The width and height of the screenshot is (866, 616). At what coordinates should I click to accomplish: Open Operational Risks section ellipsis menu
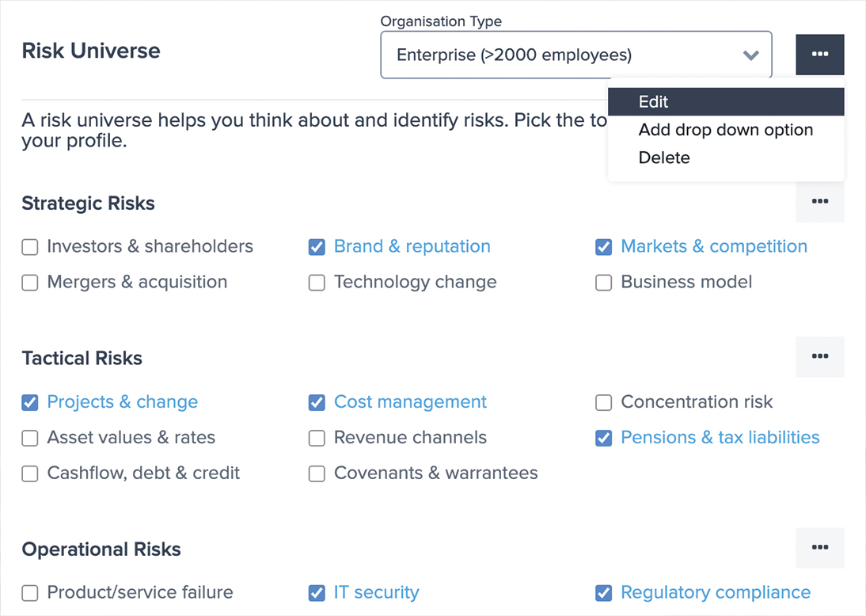[x=819, y=547]
